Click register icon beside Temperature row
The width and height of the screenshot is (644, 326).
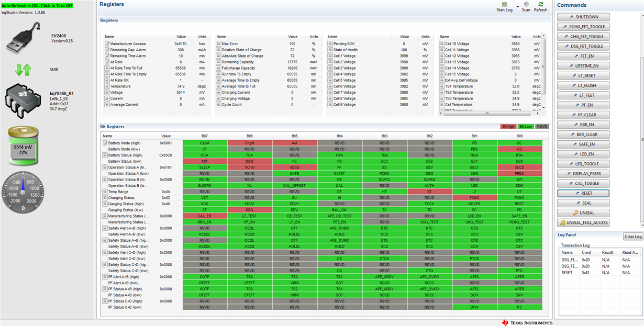(107, 86)
